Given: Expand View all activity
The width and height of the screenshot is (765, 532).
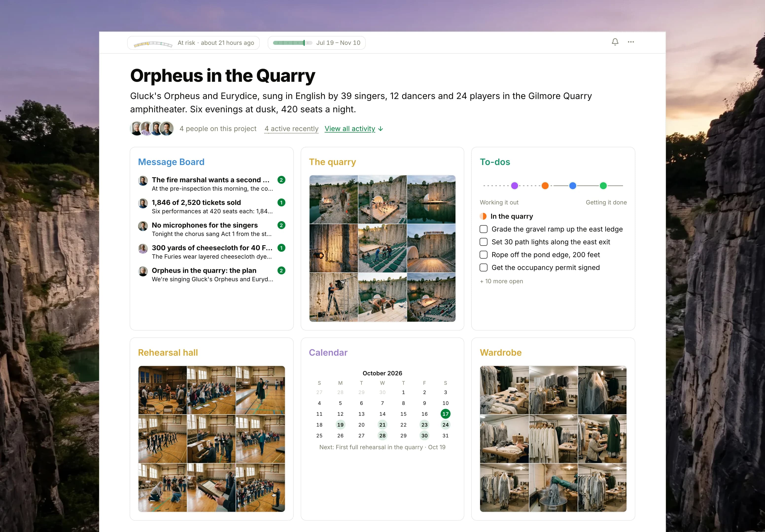Looking at the screenshot, I should coord(354,129).
